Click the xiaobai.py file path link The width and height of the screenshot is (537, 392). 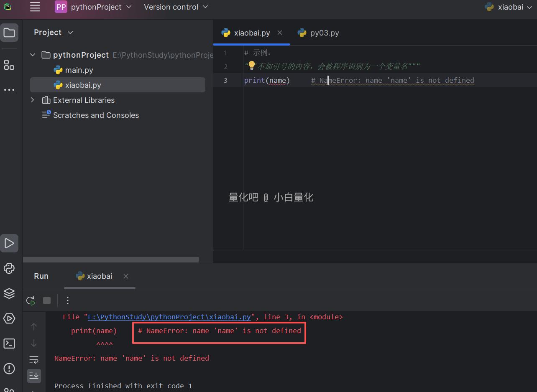coord(169,317)
